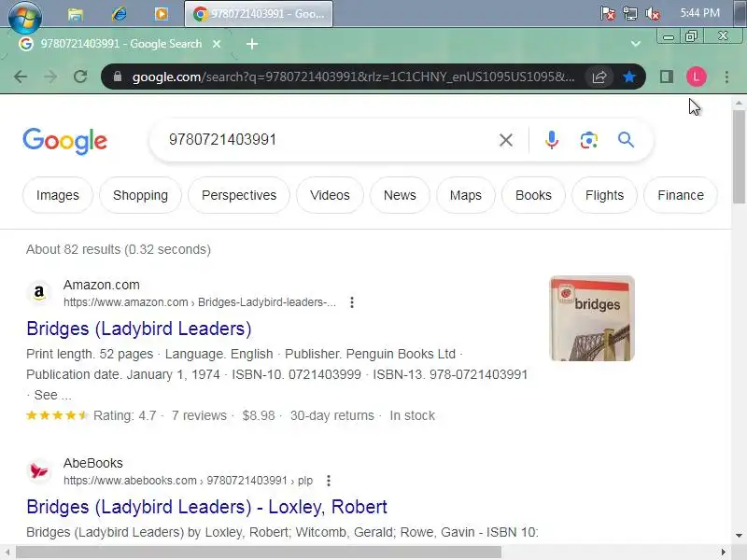
Task: Close the Google Search tab
Action: (217, 44)
